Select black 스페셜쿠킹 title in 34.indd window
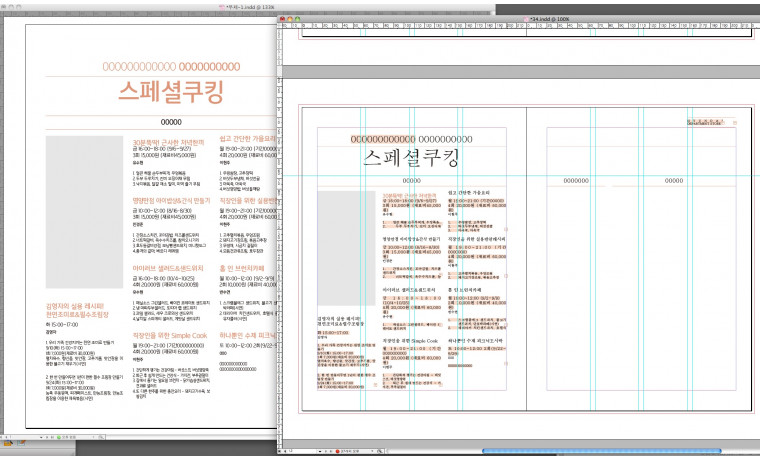This screenshot has width=760, height=460. point(411,158)
